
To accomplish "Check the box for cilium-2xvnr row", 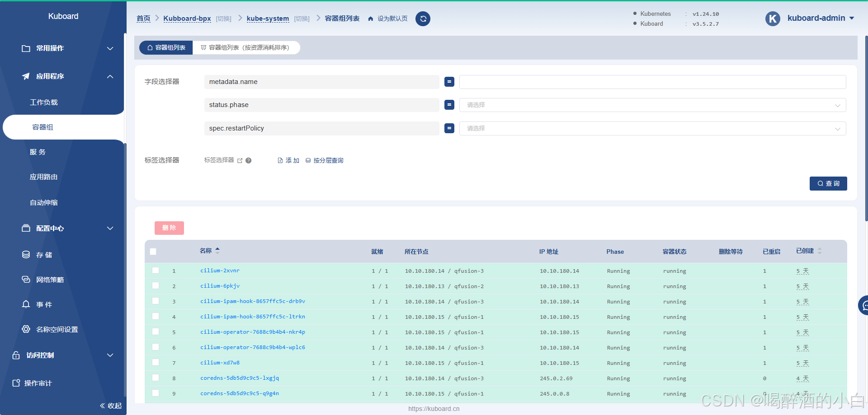I will coord(156,270).
